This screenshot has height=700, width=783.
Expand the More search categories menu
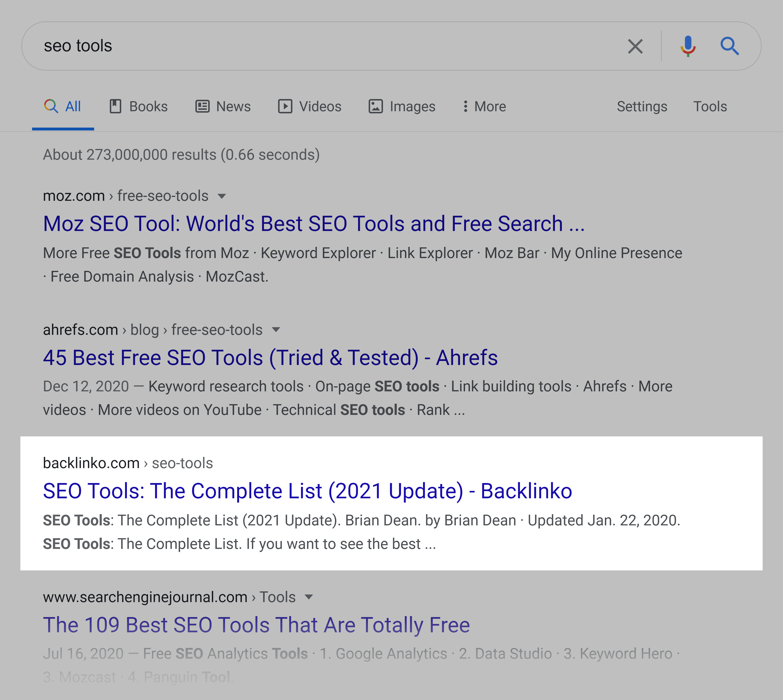pyautogui.click(x=485, y=106)
